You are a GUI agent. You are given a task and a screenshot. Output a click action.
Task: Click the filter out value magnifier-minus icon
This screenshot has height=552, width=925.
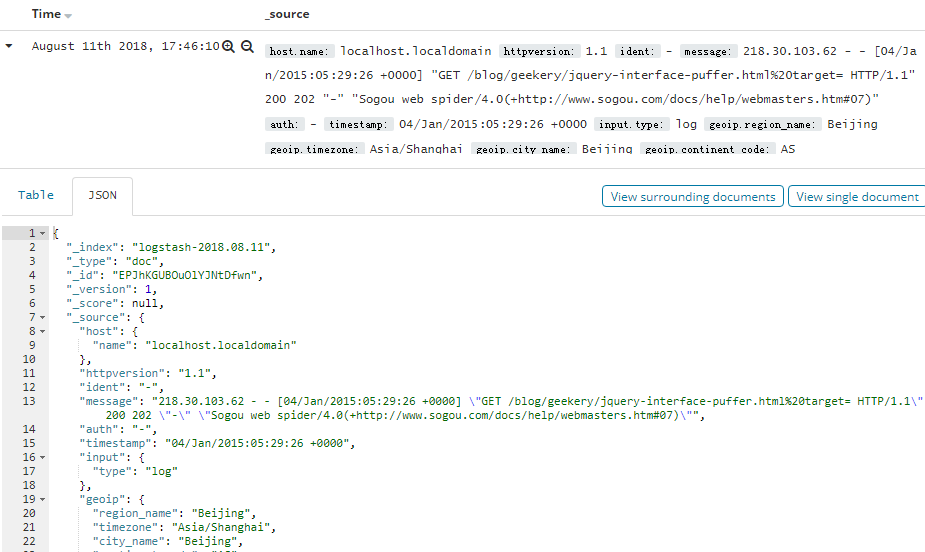(x=247, y=46)
